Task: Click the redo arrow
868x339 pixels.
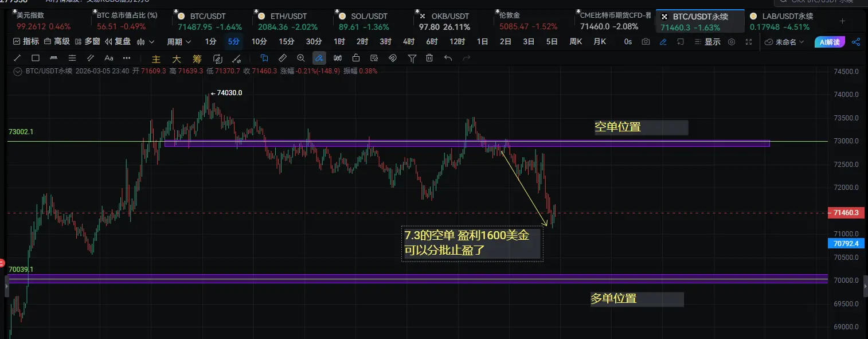Action: point(467,58)
